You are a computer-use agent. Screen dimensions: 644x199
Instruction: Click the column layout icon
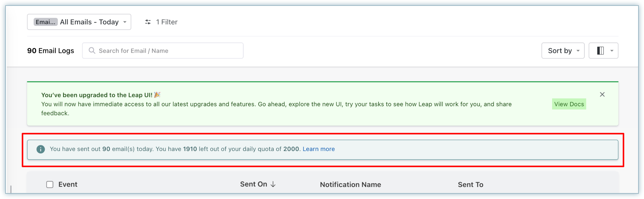[600, 51]
